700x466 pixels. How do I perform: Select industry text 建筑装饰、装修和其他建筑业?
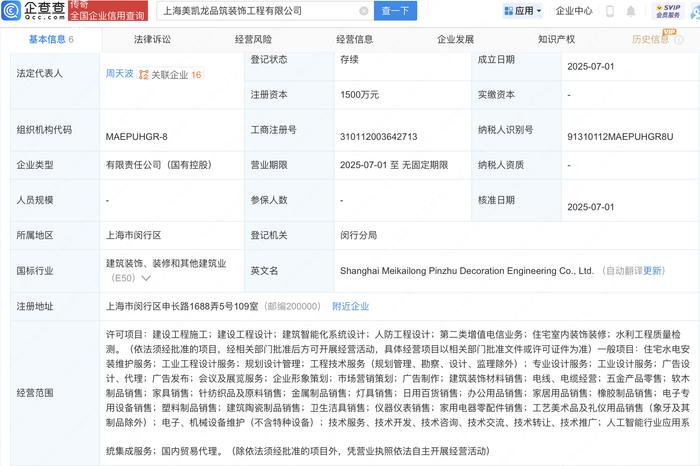coord(166,263)
